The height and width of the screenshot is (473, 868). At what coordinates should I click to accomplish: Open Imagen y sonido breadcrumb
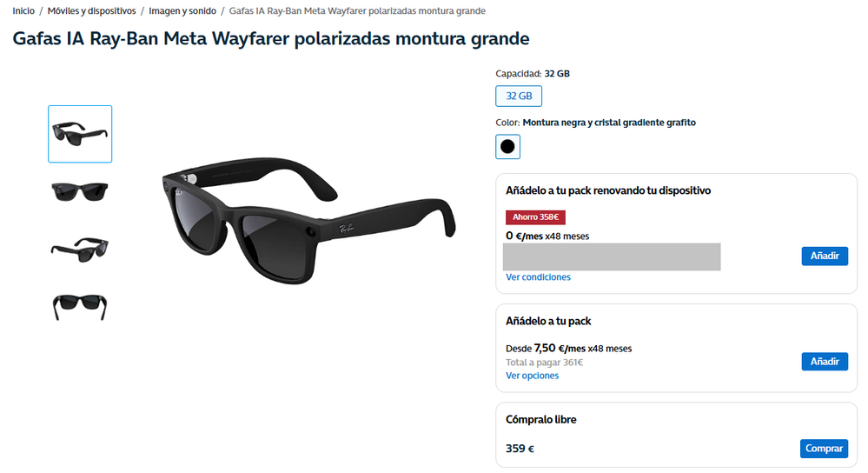click(x=182, y=11)
